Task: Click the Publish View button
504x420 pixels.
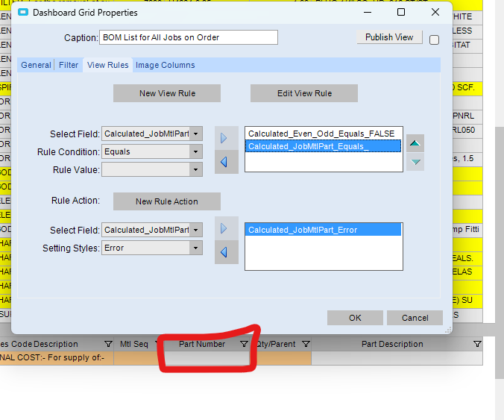Action: point(389,37)
